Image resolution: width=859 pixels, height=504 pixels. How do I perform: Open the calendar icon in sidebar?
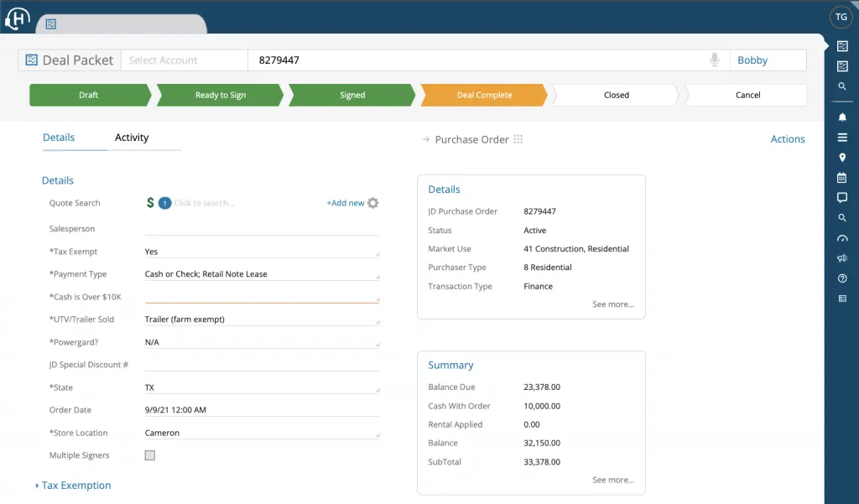(842, 178)
